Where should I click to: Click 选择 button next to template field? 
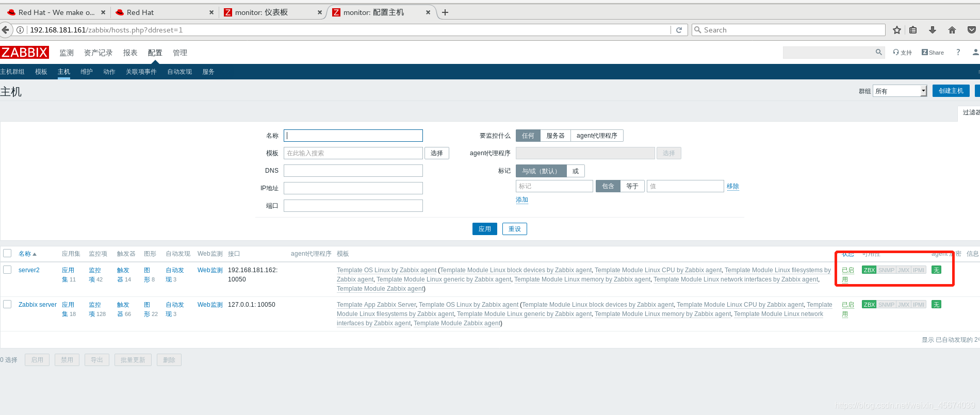click(437, 153)
